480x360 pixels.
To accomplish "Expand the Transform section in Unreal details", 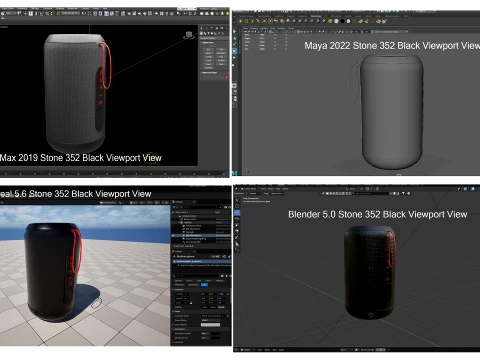I will point(174,289).
